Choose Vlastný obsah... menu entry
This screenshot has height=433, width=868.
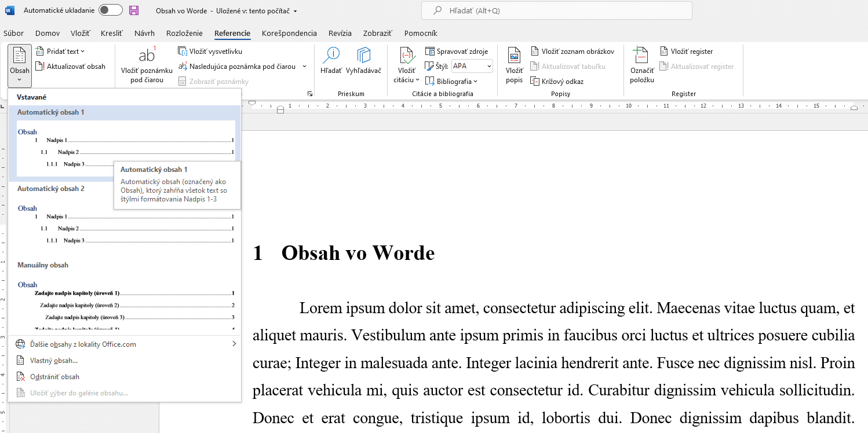point(125,360)
